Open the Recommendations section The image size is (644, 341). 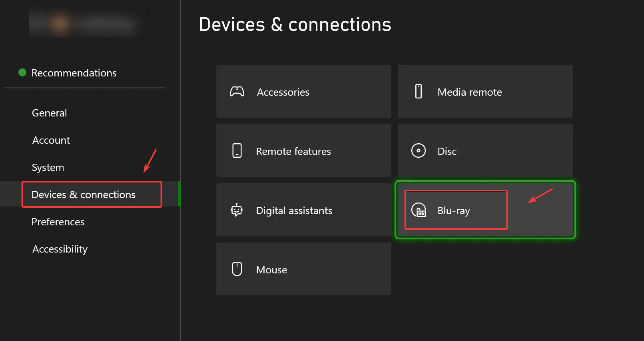[74, 73]
